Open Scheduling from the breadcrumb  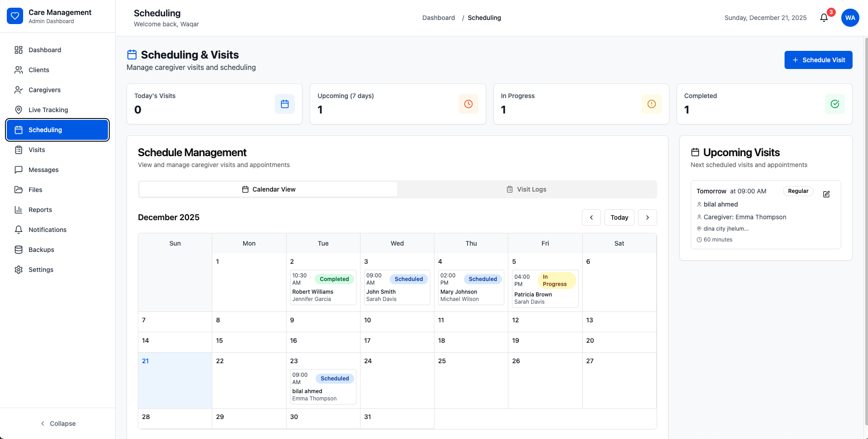tap(484, 18)
